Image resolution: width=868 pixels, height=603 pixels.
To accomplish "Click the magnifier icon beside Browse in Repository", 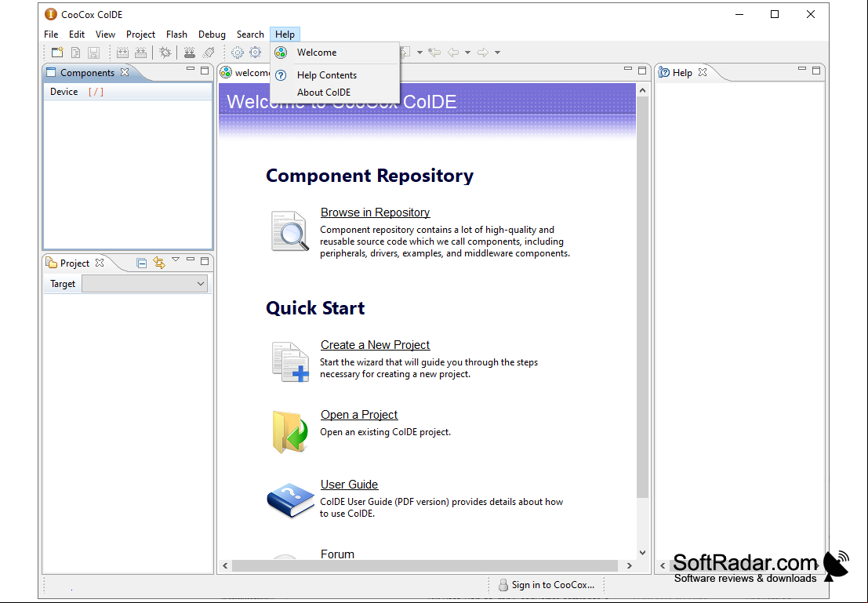I will click(x=290, y=231).
